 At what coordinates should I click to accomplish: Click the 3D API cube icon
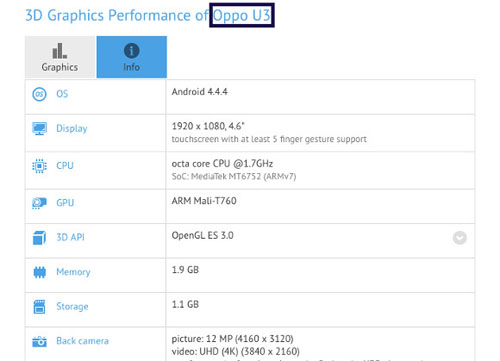(x=39, y=238)
